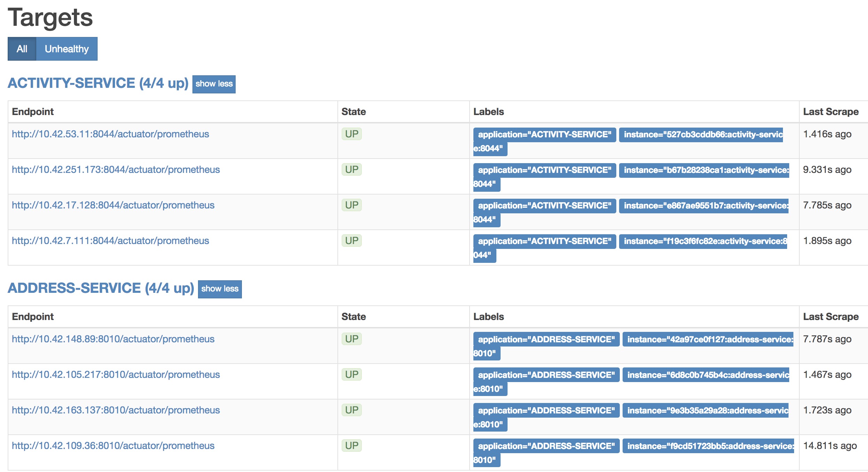
Task: Click application label in 10.42.163.137 row
Action: 546,411
